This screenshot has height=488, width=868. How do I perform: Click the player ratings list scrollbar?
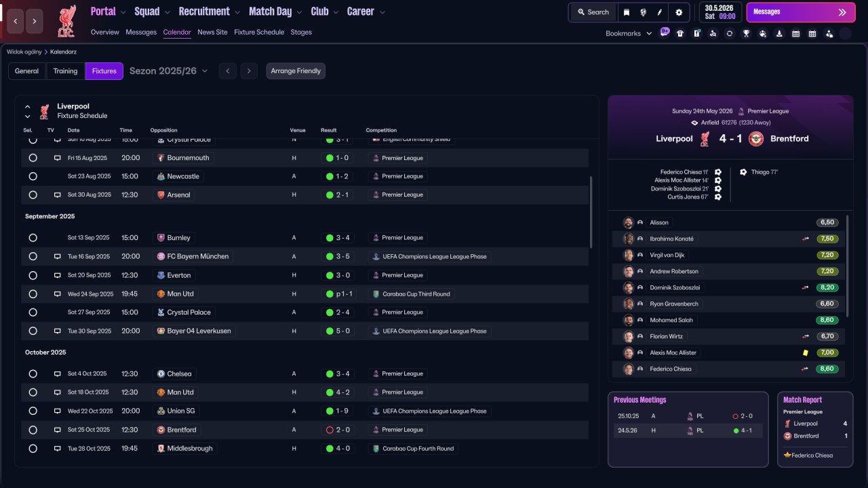pos(848,266)
